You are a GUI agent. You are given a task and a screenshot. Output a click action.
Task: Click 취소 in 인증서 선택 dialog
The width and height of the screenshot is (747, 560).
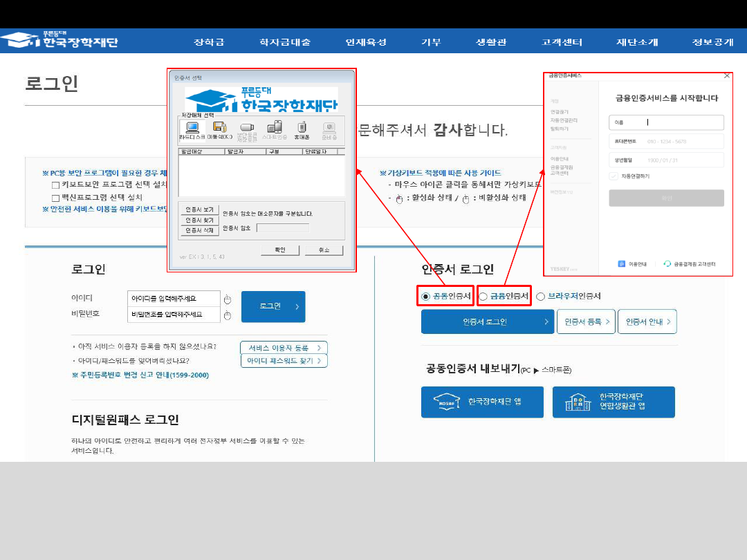point(324,250)
